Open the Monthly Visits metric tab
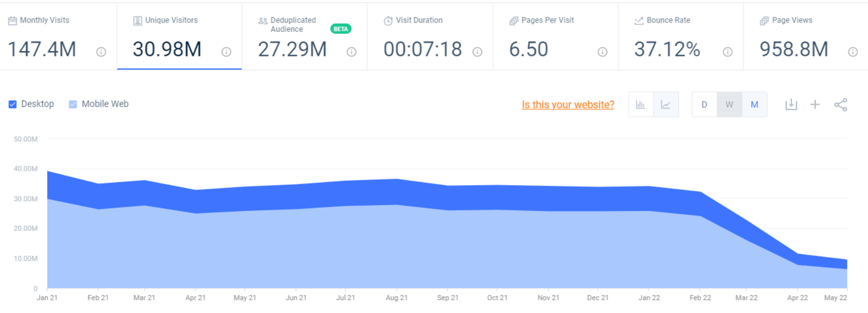The width and height of the screenshot is (868, 313). (x=58, y=36)
